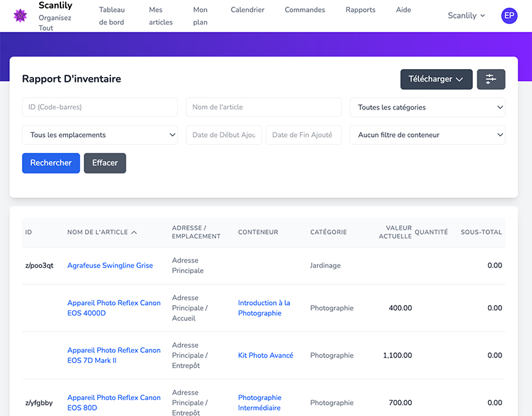Click the Sous-total column header
This screenshot has height=416, width=532.
[x=481, y=232]
